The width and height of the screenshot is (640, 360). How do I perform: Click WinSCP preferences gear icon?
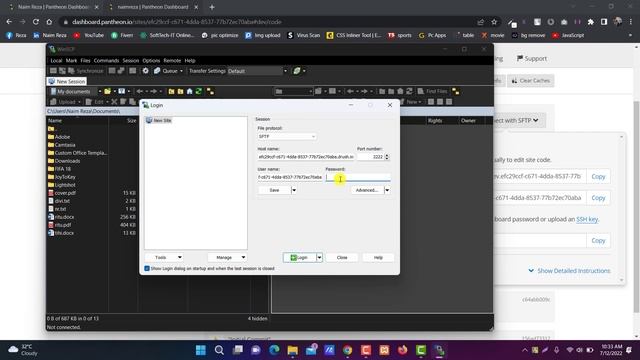(x=145, y=71)
